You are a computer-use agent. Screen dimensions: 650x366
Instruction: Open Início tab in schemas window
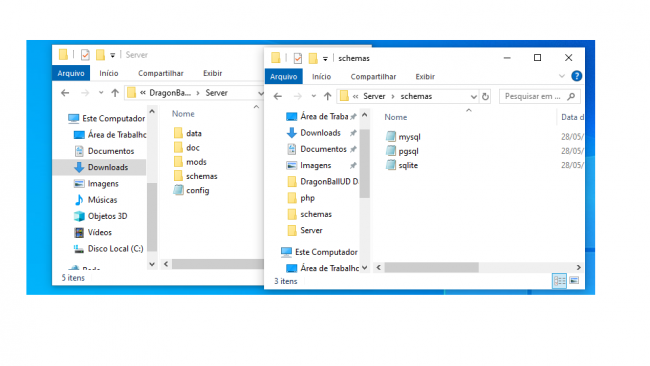[x=321, y=77]
